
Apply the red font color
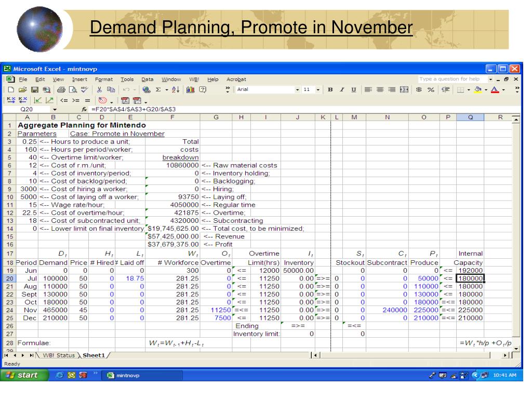click(x=495, y=89)
